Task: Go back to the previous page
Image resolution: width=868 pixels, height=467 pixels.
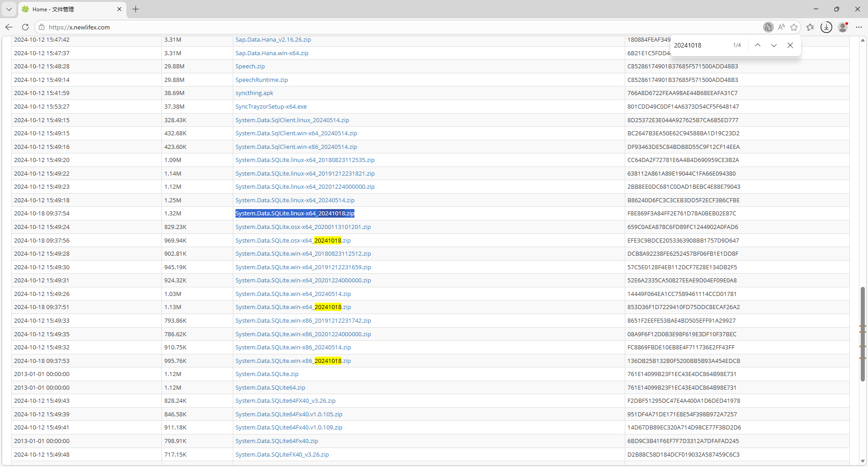Action: pos(9,27)
